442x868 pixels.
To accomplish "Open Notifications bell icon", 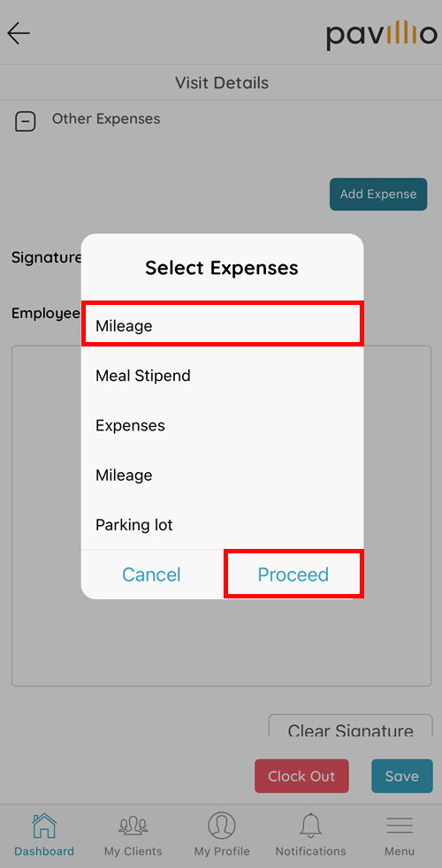I will point(311,826).
